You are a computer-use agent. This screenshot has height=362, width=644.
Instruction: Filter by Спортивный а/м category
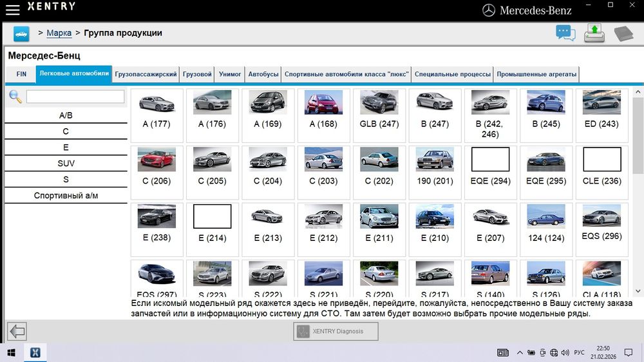[x=66, y=196]
